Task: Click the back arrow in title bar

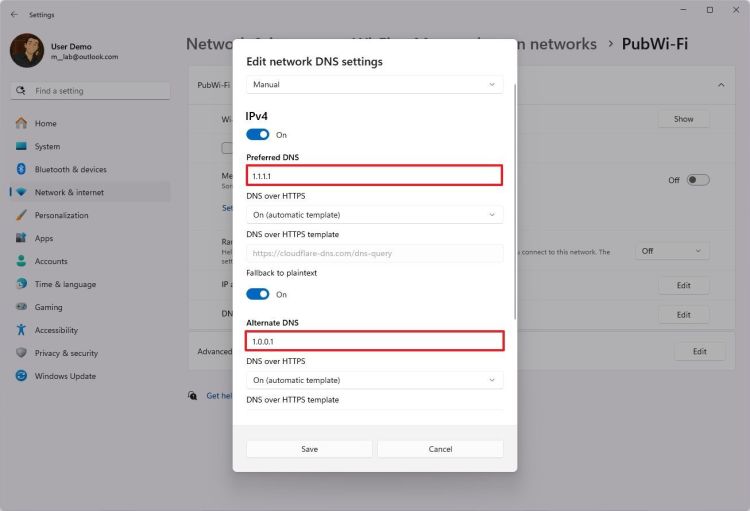Action: pyautogui.click(x=14, y=15)
